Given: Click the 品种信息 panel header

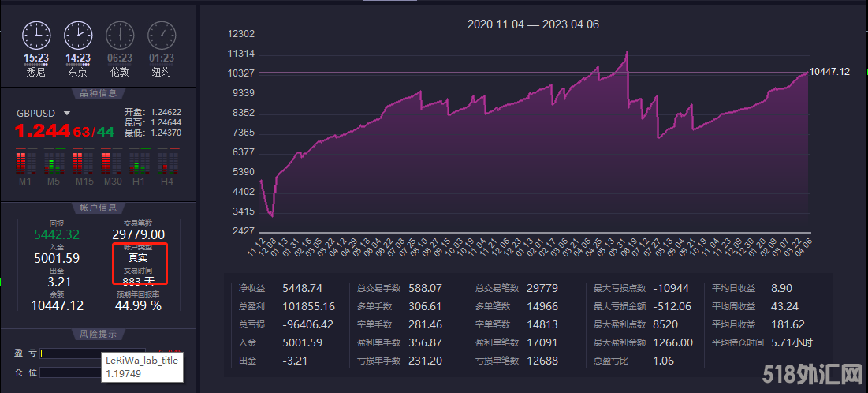Looking at the screenshot, I should pos(99,92).
